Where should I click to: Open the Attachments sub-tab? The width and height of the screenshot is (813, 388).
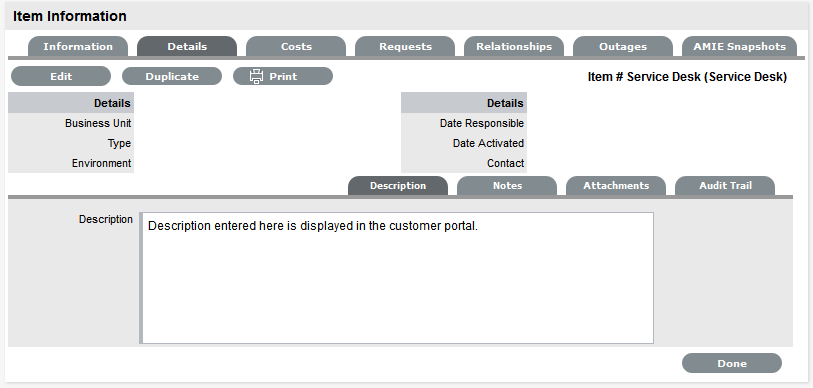616,186
